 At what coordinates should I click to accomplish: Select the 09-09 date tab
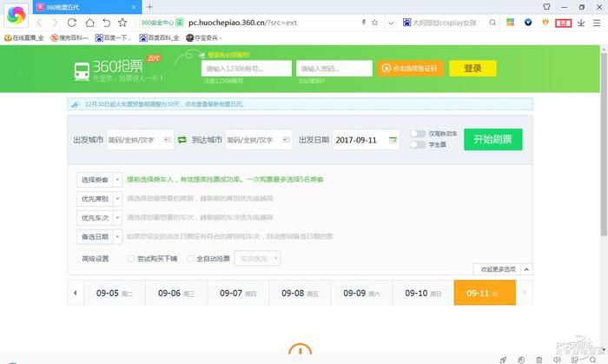[361, 293]
